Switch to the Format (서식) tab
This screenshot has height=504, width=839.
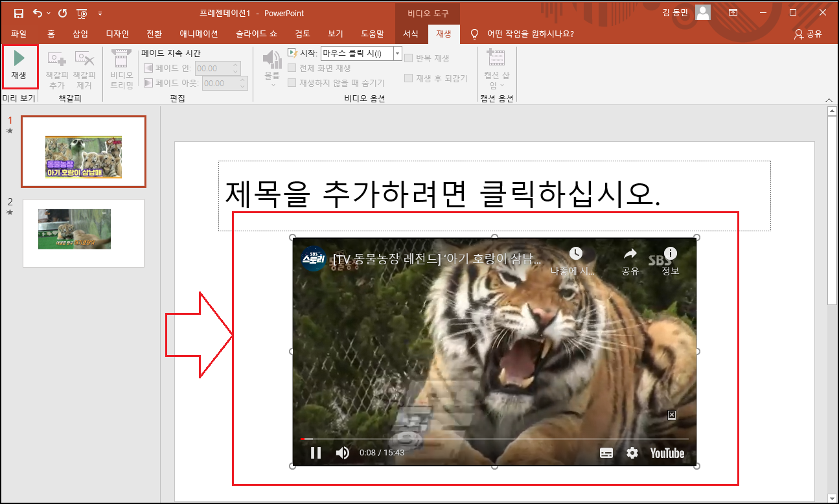(x=411, y=34)
